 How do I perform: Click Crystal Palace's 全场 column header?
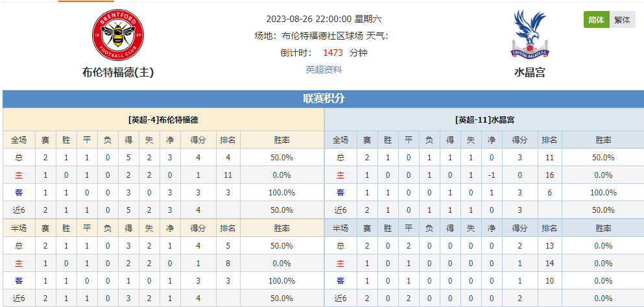pos(340,140)
